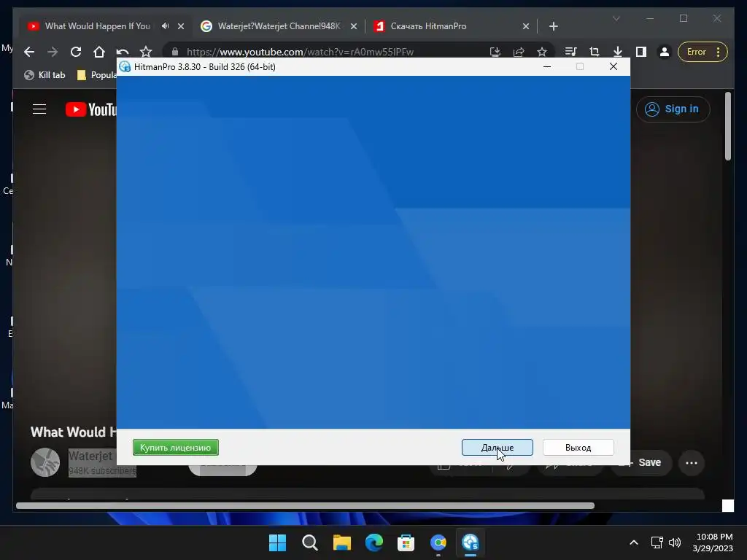Bookmark page with star in address bar

tap(542, 52)
